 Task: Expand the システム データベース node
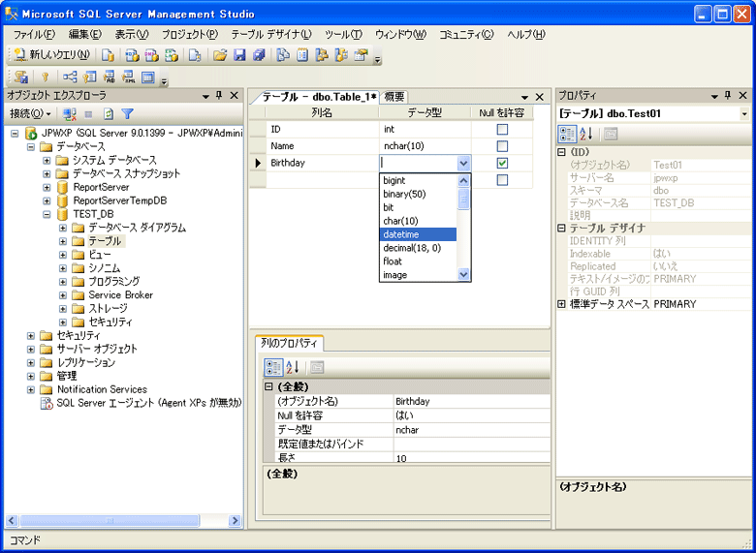pyautogui.click(x=47, y=160)
